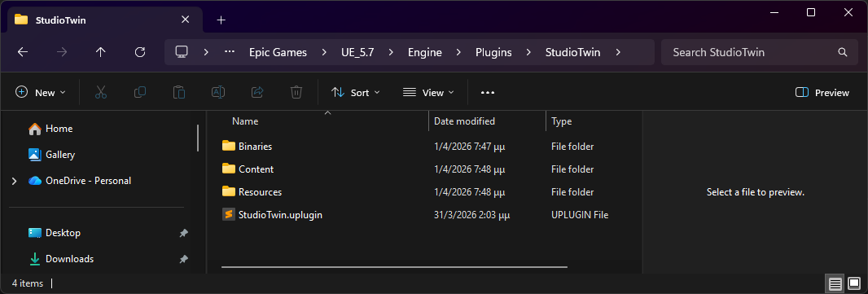Open Downloads in navigation pane
Screen dimensions: 868x294
[69, 258]
